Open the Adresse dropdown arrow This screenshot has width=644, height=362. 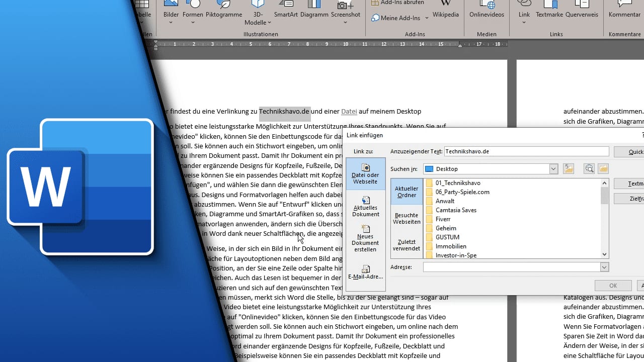tap(604, 267)
